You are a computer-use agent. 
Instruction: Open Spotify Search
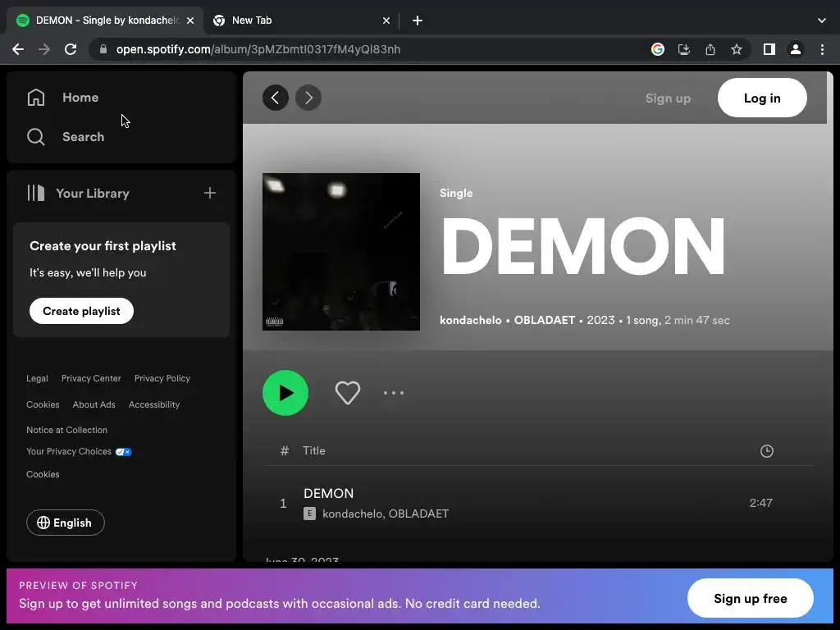(66, 137)
